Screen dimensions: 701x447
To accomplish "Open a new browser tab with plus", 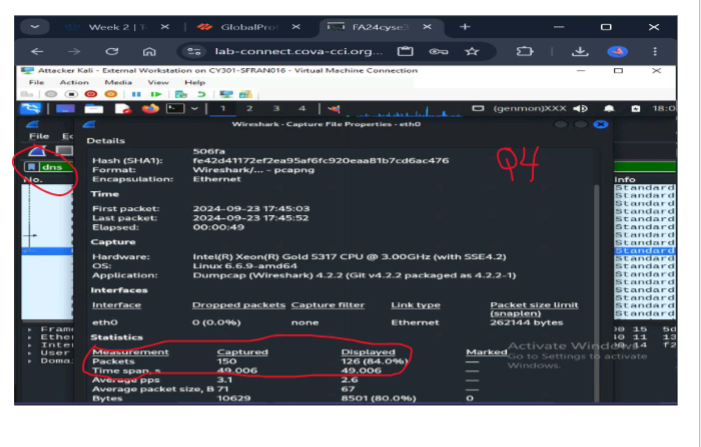I will point(465,27).
